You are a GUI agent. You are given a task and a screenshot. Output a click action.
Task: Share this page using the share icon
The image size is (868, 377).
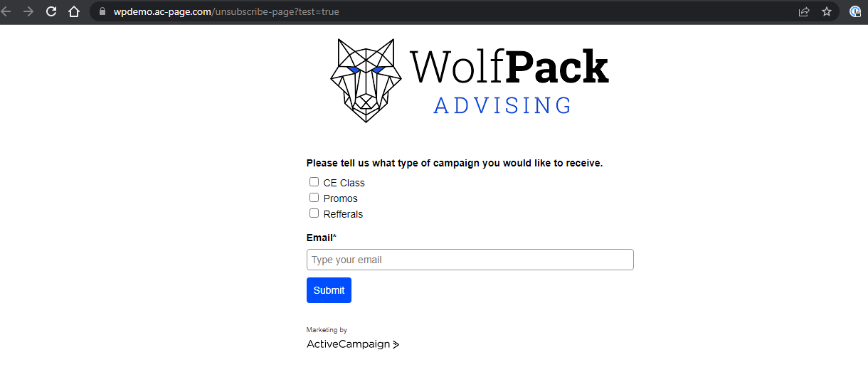coord(804,11)
